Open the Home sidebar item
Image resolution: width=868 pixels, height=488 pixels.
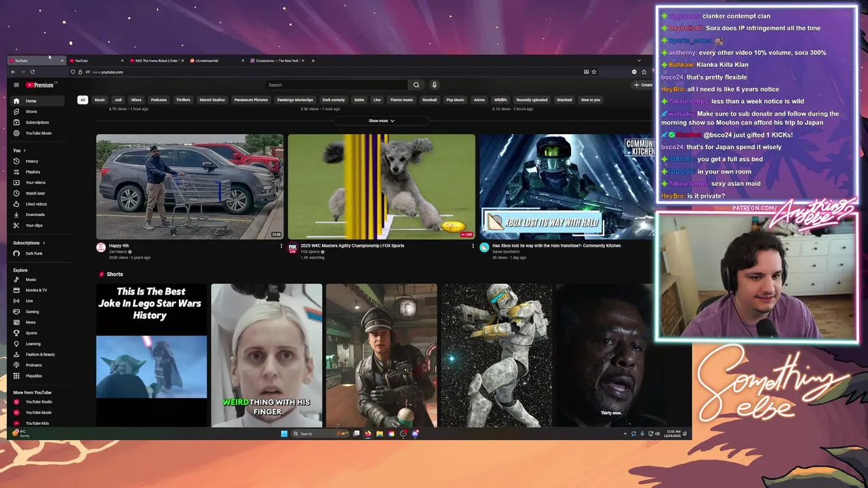pos(38,101)
